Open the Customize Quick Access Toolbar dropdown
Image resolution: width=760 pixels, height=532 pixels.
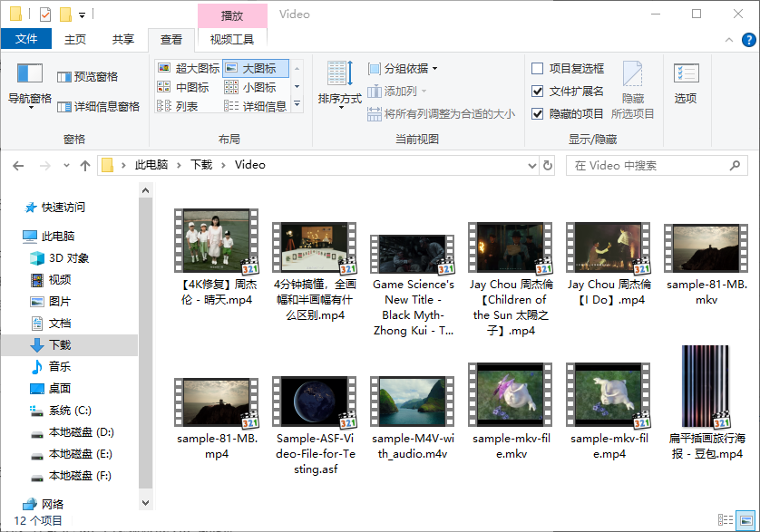82,15
